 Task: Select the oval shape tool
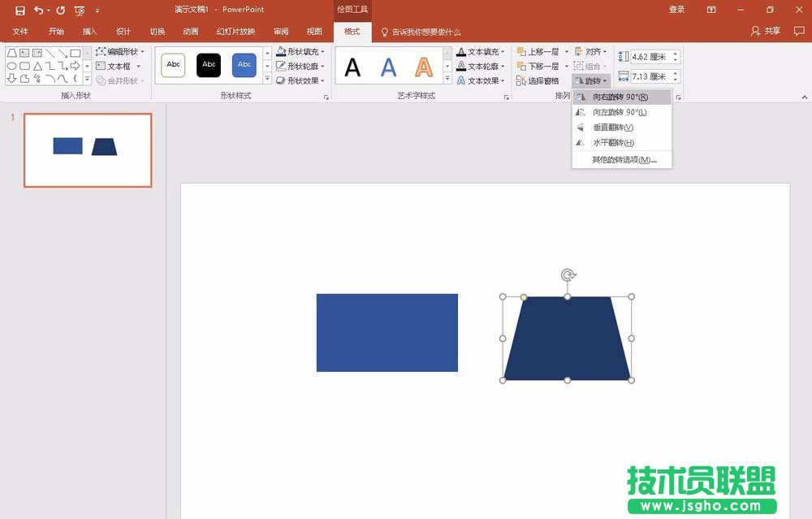(x=10, y=66)
